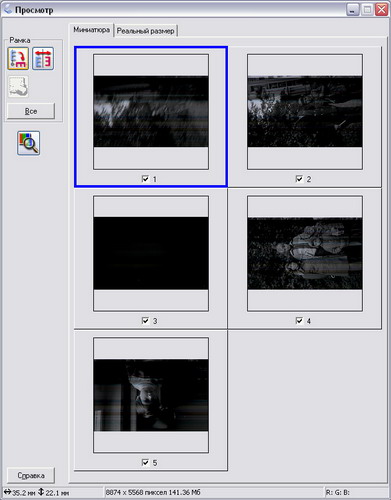
Task: Click the application icon in the title bar
Action: pyautogui.click(x=7, y=9)
